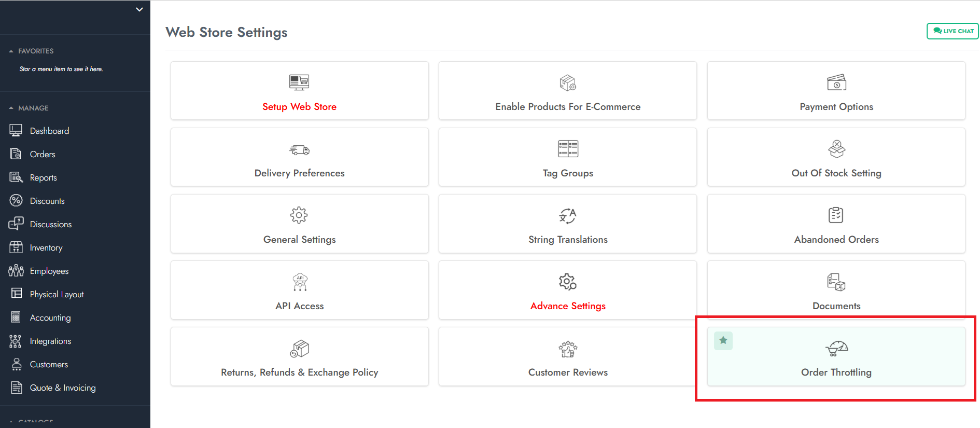
Task: Click the Delivery Preferences truck icon
Action: [x=299, y=150]
